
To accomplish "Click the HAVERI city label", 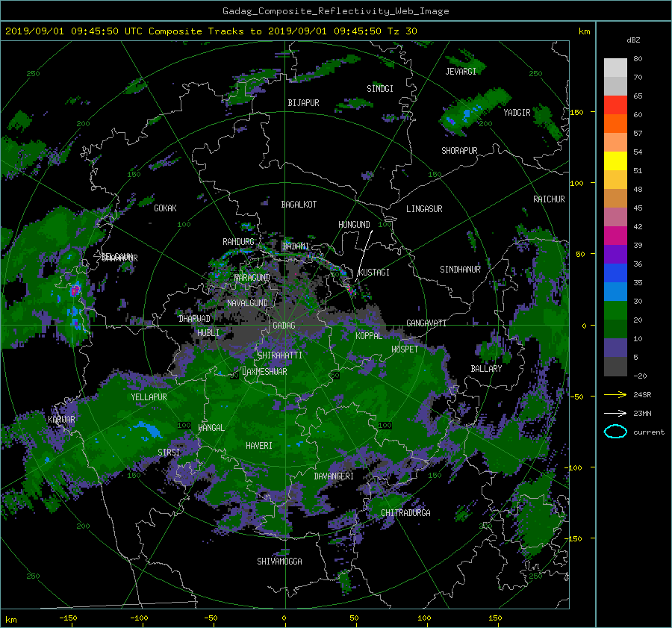I will (x=259, y=446).
